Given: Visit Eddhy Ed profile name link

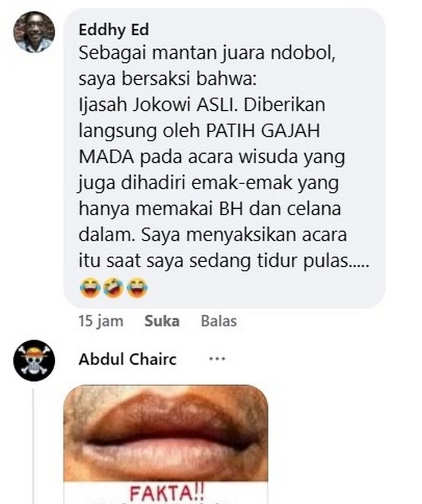Looking at the screenshot, I should tap(114, 30).
